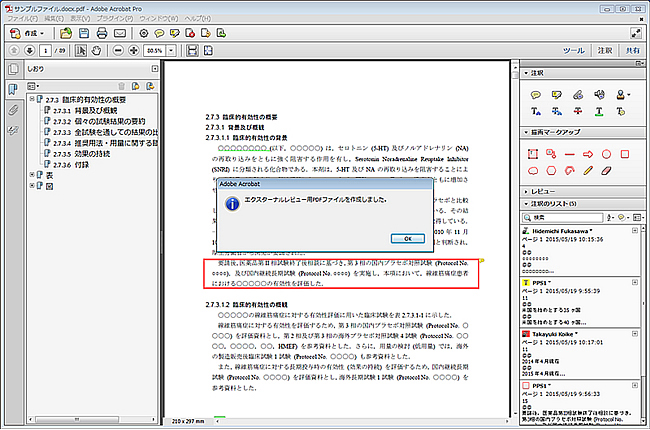
Task: Choose the Hand tool
Action: click(x=96, y=51)
